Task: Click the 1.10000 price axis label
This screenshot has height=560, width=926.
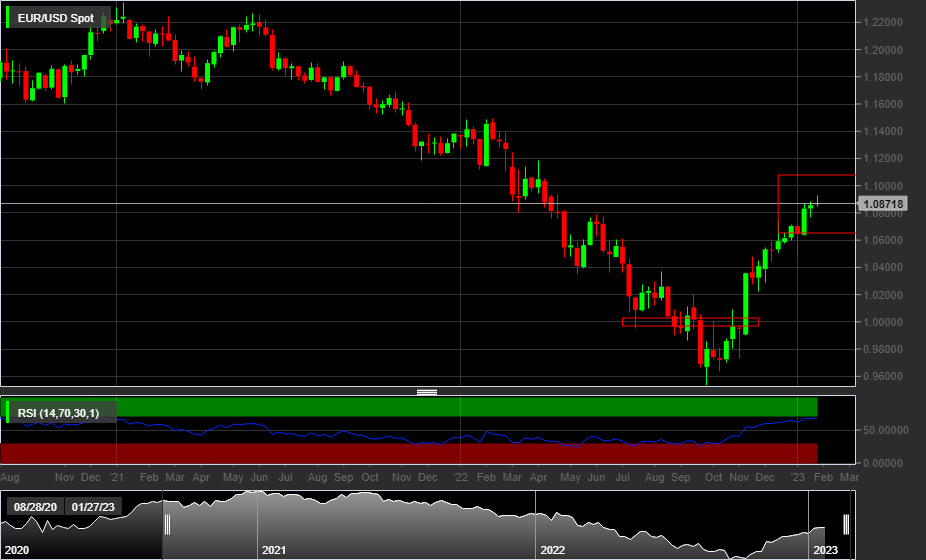Action: coord(882,186)
